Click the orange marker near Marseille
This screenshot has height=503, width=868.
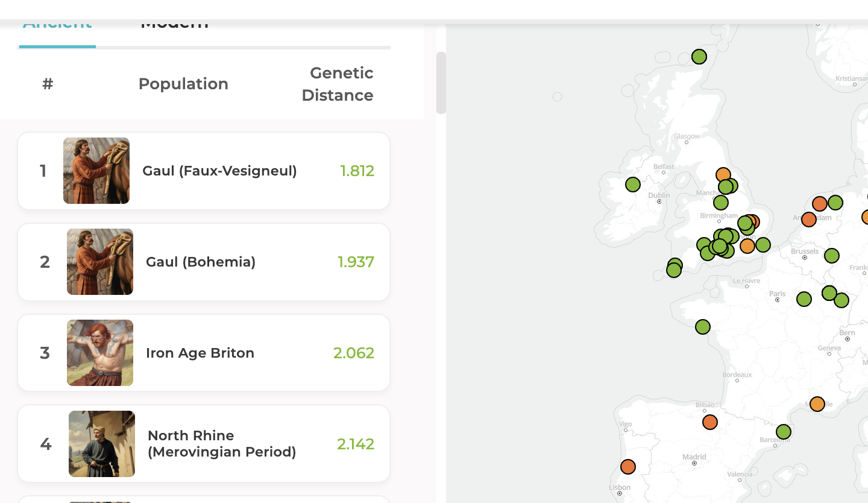coord(817,404)
